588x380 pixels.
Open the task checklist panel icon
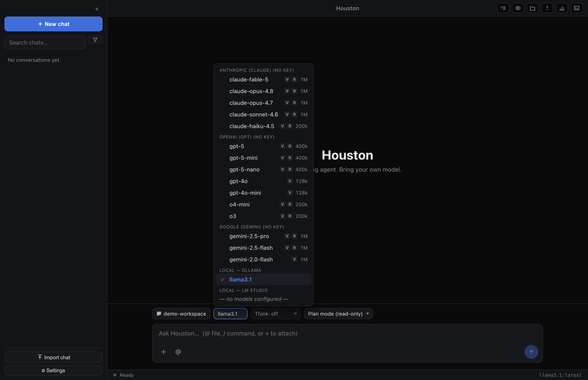click(x=503, y=8)
